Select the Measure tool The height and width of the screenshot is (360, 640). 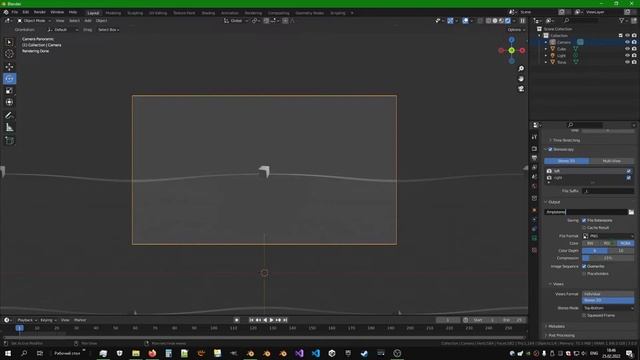pyautogui.click(x=9, y=128)
